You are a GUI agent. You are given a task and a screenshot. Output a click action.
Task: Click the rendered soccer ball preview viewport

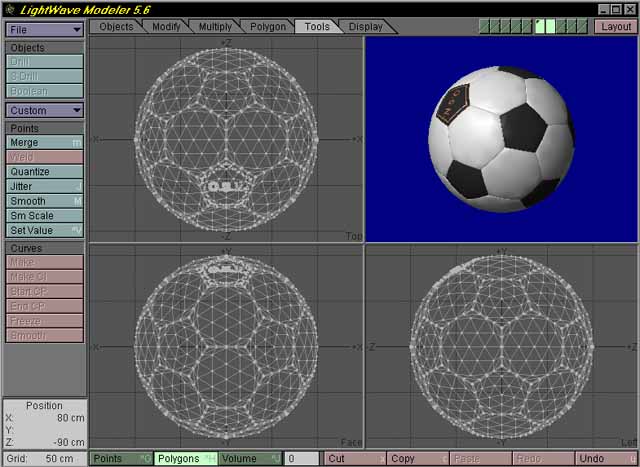click(500, 138)
